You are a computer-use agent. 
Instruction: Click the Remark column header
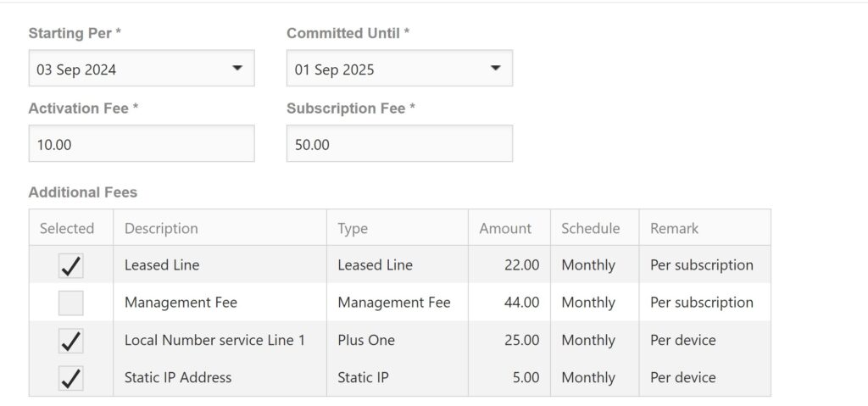[674, 228]
